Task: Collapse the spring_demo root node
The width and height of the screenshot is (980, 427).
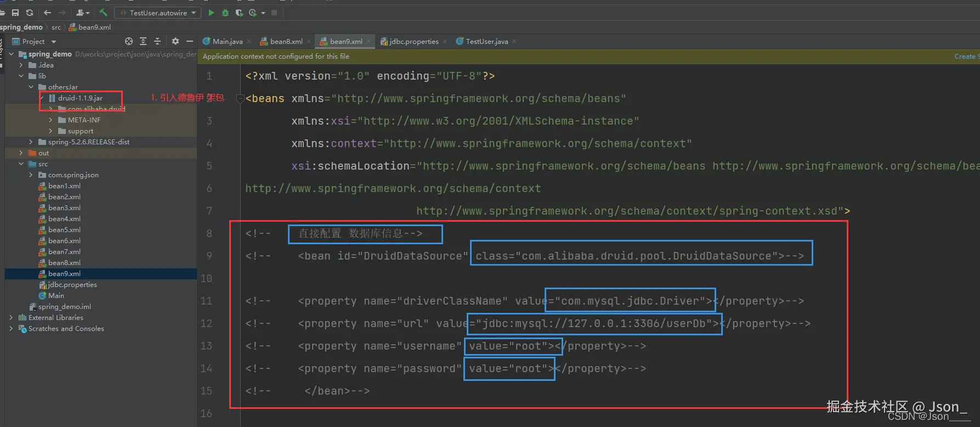Action: [x=12, y=54]
